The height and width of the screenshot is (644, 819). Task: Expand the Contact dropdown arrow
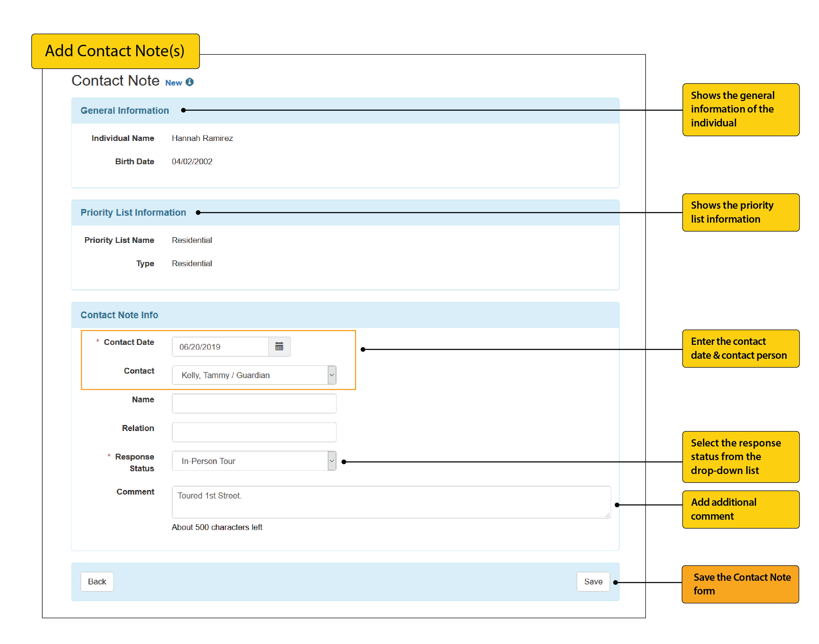tap(332, 375)
